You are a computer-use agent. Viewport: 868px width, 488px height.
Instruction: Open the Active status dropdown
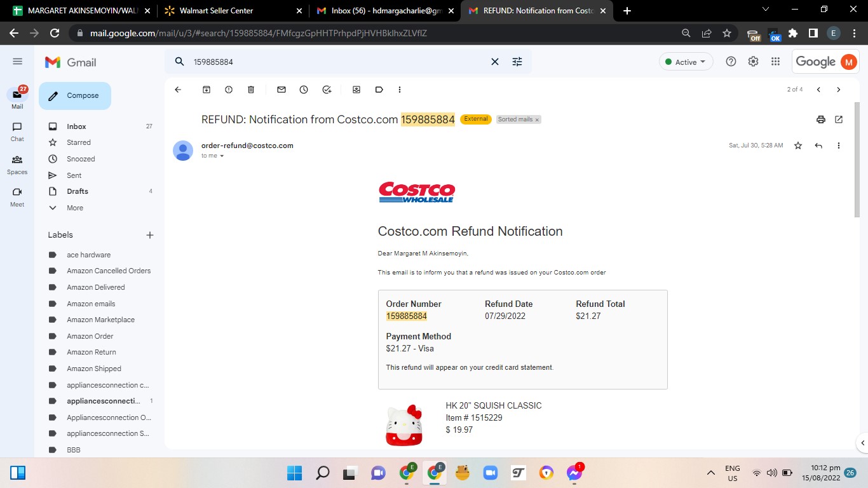(x=686, y=62)
